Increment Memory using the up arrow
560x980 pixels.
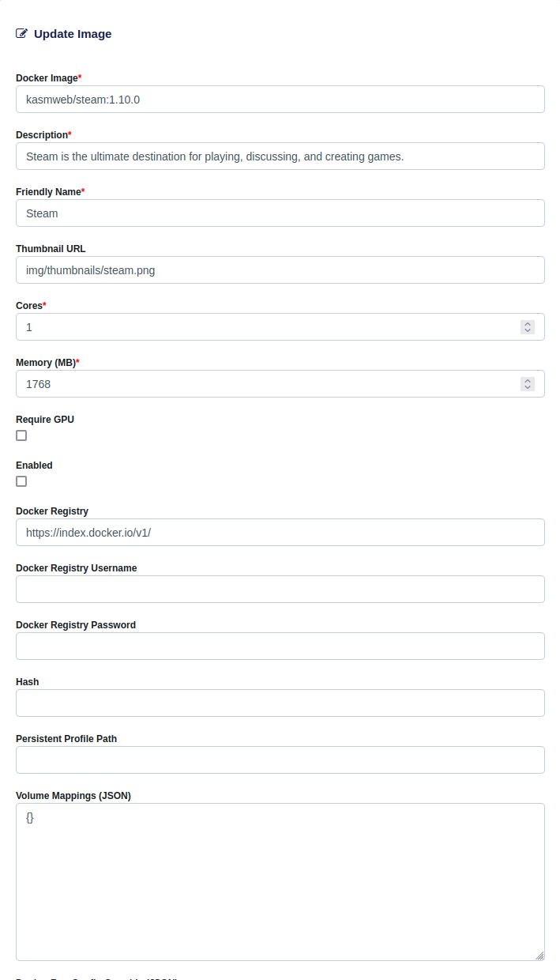[x=528, y=380]
